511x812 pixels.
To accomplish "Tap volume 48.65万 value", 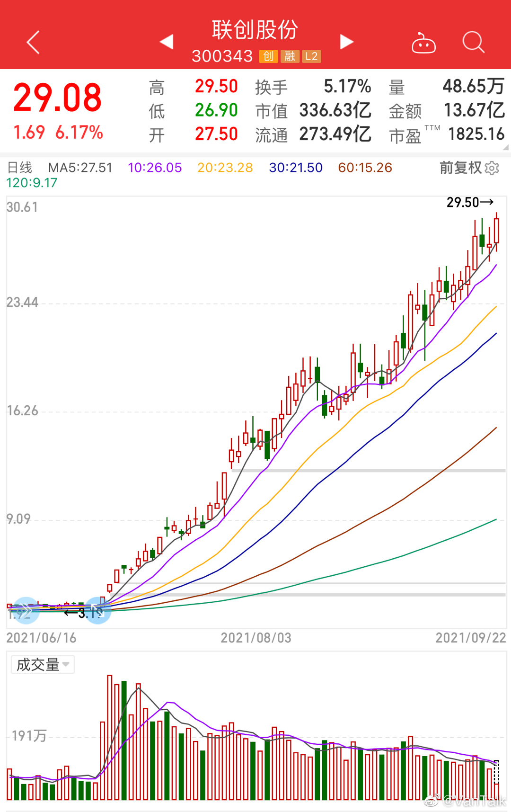I will point(474,86).
